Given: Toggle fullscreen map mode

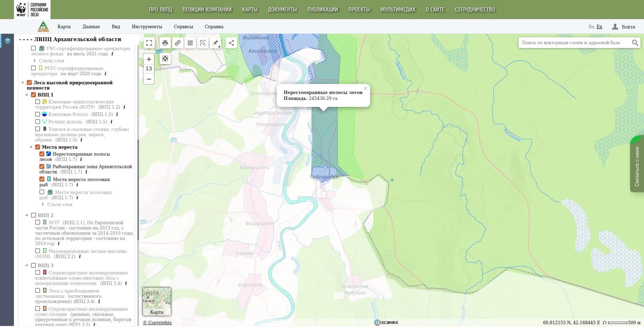Looking at the screenshot, I should coord(149,43).
